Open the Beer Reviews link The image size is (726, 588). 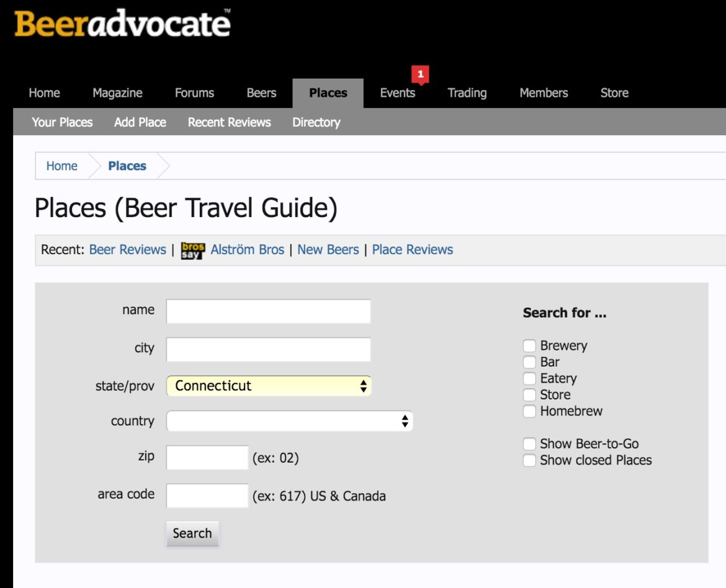coord(128,249)
